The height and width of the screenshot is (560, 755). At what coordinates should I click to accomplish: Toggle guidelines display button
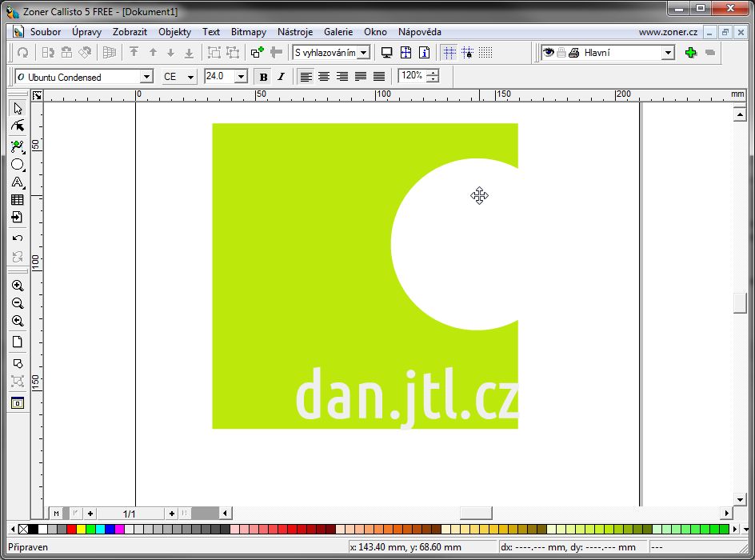pyautogui.click(x=449, y=53)
